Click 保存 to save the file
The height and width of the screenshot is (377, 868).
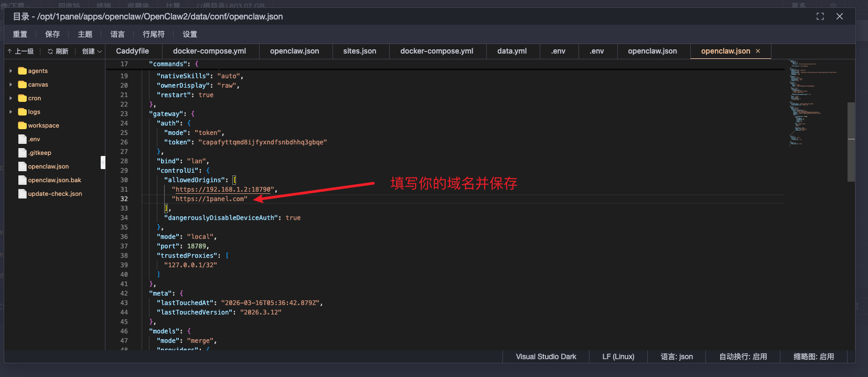click(52, 34)
